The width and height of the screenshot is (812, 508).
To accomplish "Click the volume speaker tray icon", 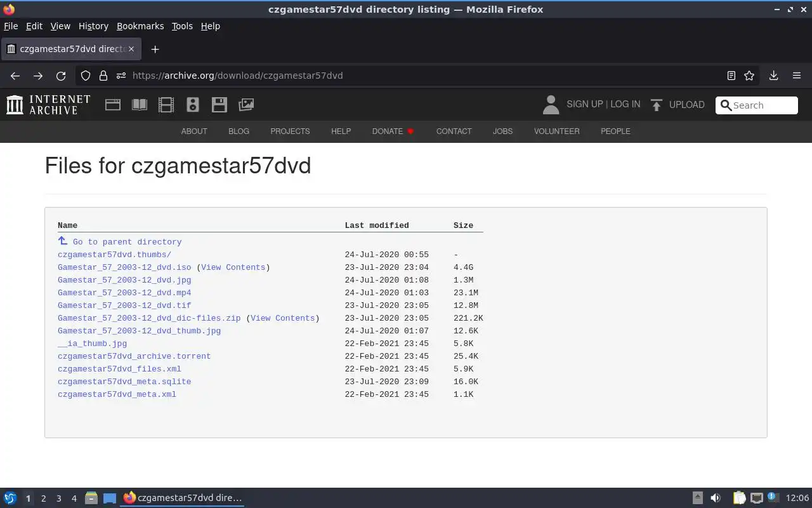I will pos(716,498).
